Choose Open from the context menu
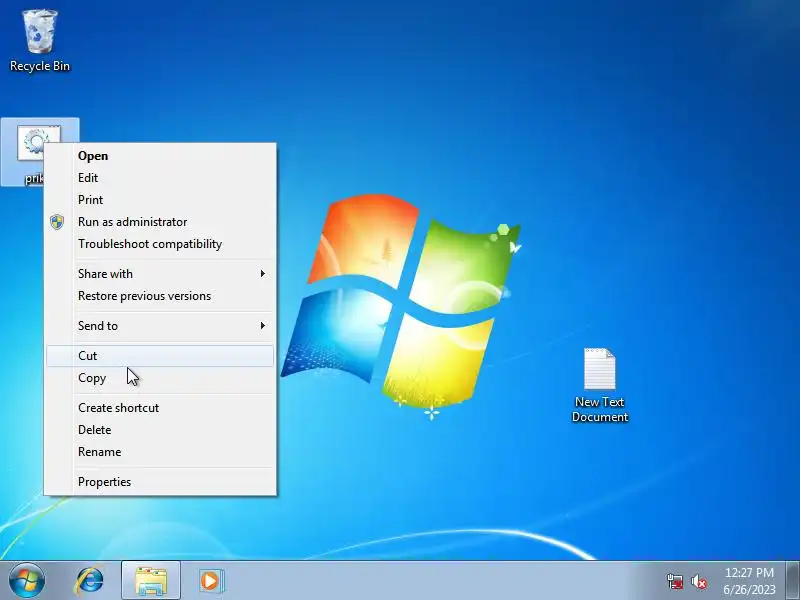The width and height of the screenshot is (800, 600). [x=160, y=156]
